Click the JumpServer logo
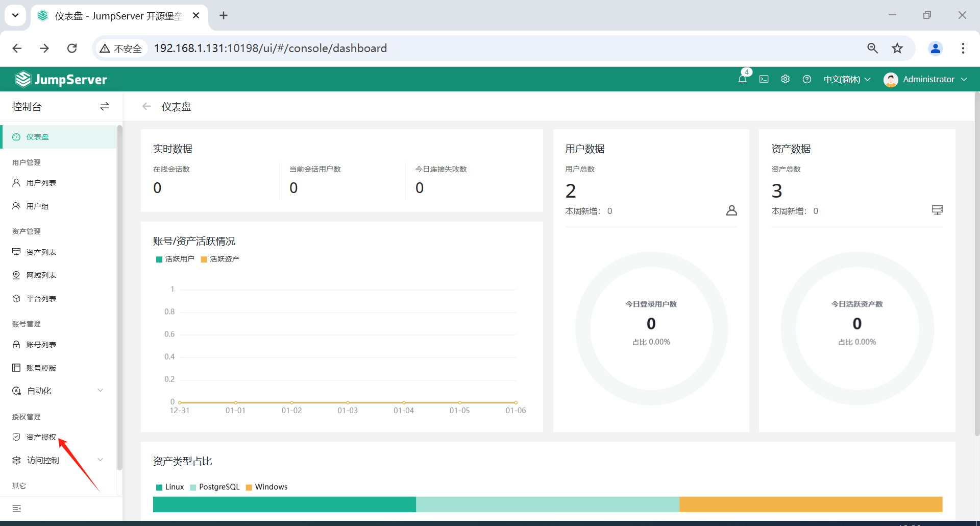The height and width of the screenshot is (526, 980). (61, 79)
